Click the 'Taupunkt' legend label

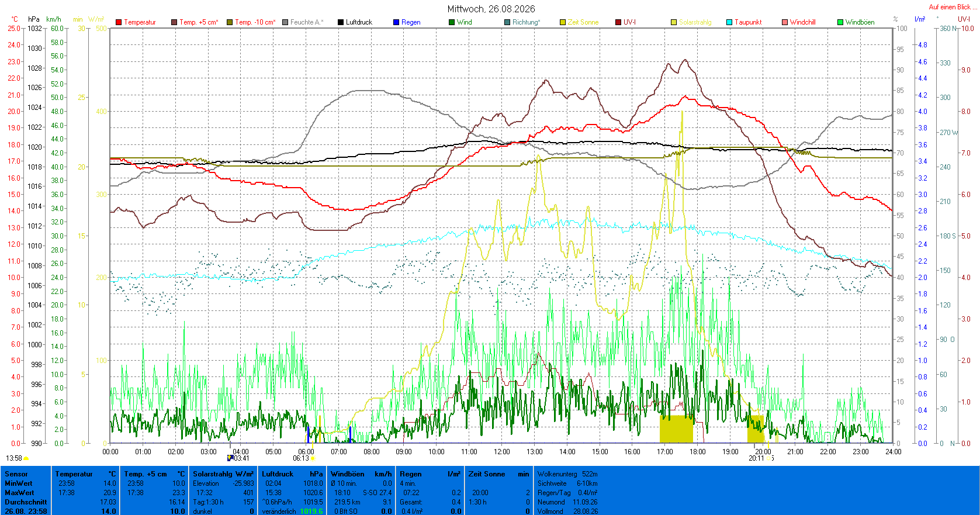[748, 22]
